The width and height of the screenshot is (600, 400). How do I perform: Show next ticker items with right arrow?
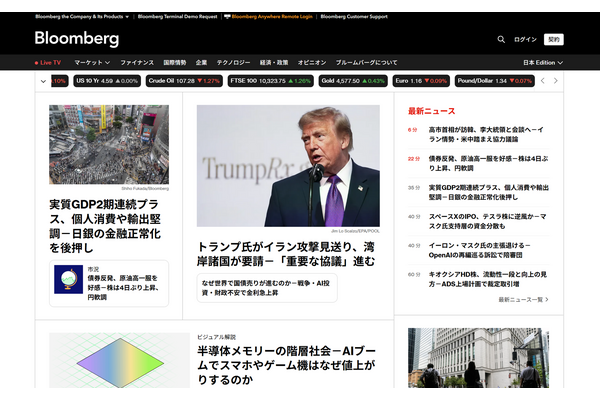pyautogui.click(x=556, y=81)
